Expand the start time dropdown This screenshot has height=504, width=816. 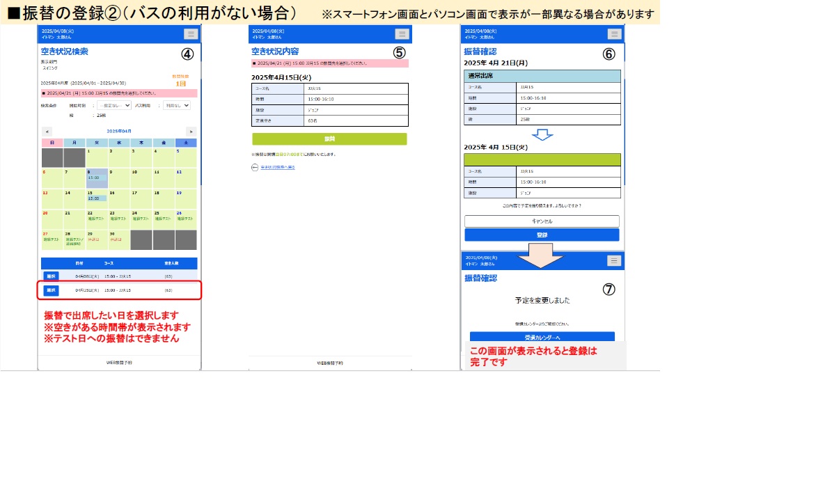click(x=114, y=105)
